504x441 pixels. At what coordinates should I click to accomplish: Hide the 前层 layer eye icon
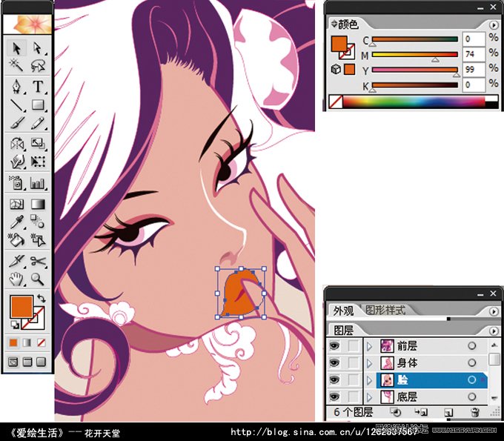(334, 346)
